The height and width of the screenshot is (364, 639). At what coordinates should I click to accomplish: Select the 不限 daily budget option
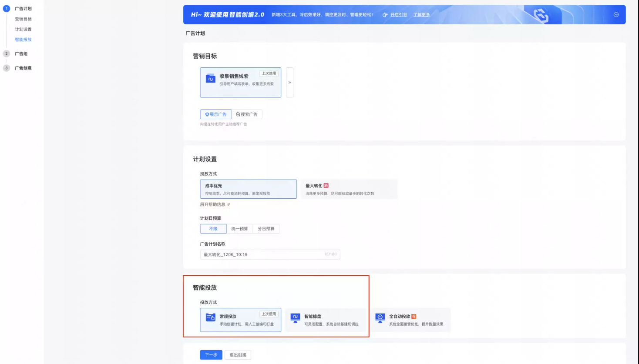213,228
